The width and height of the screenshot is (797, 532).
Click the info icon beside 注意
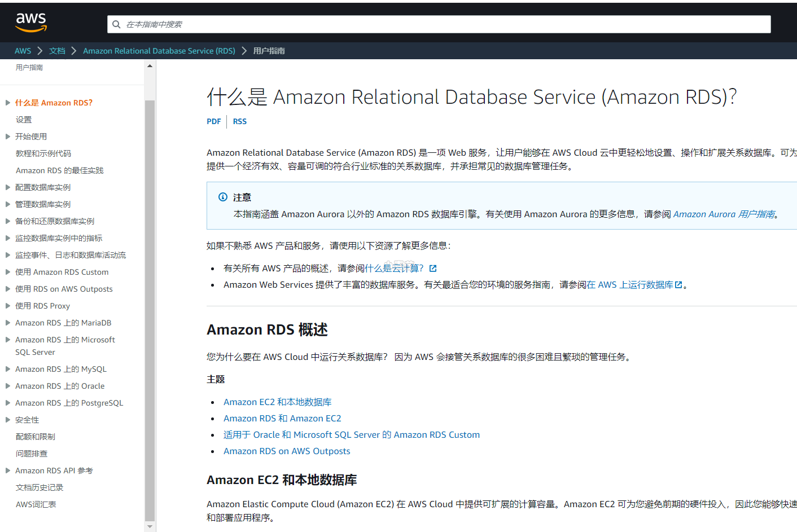pos(223,197)
